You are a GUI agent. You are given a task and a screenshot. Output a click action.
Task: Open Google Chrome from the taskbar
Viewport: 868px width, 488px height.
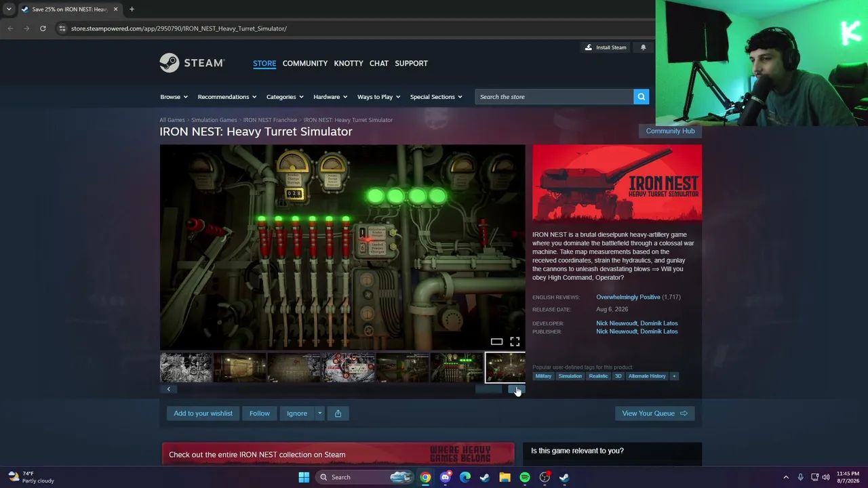coord(425,477)
